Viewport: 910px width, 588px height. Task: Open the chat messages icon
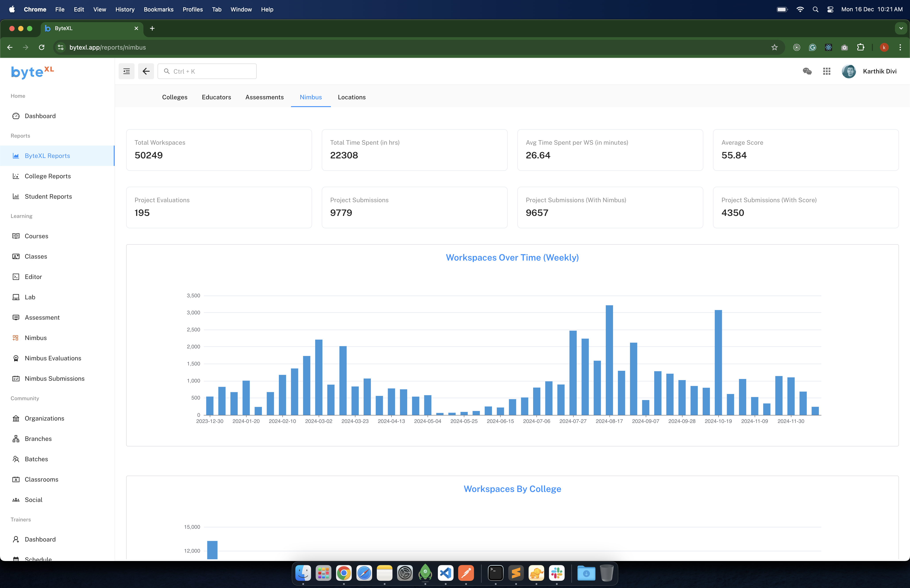(807, 71)
